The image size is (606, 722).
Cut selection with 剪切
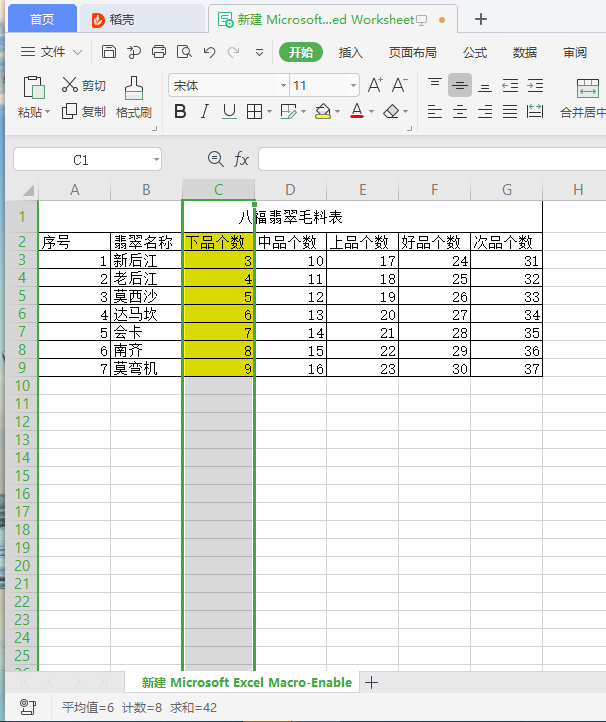(83, 85)
